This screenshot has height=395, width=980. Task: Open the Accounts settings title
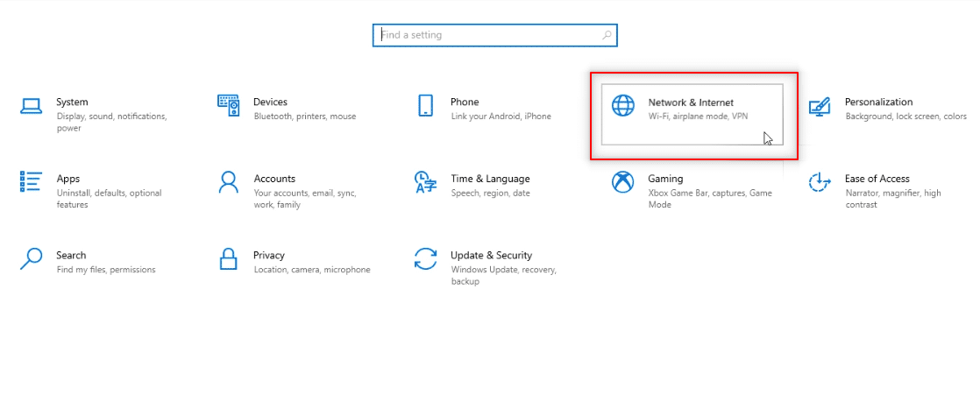(x=274, y=179)
